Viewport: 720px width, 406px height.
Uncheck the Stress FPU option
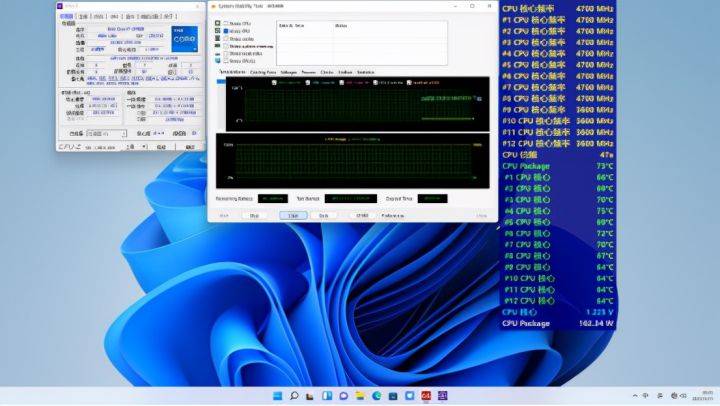pyautogui.click(x=225, y=31)
